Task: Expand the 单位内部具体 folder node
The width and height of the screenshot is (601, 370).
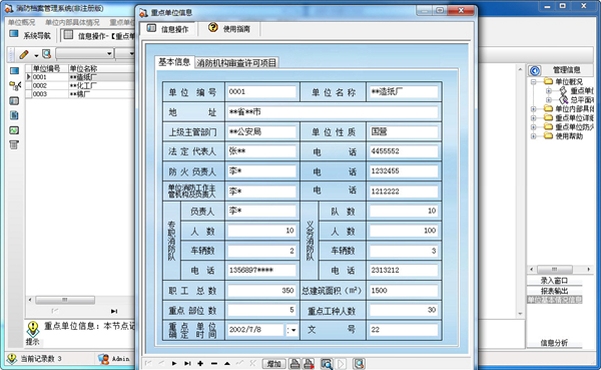Action: (x=533, y=109)
